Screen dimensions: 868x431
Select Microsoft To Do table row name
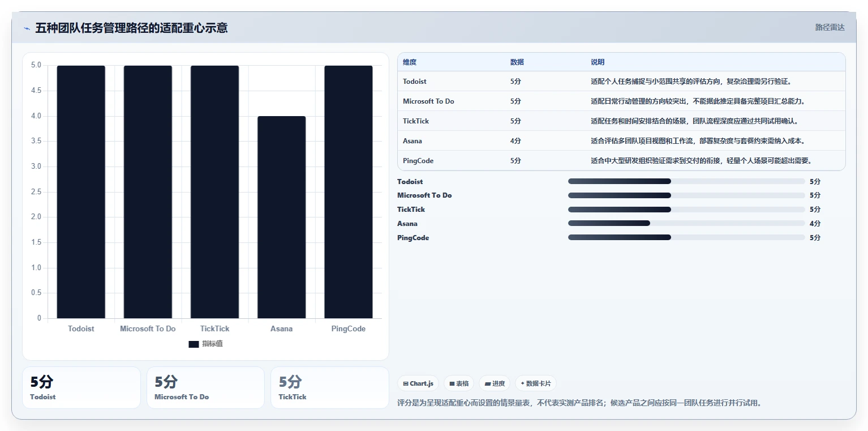click(x=428, y=101)
